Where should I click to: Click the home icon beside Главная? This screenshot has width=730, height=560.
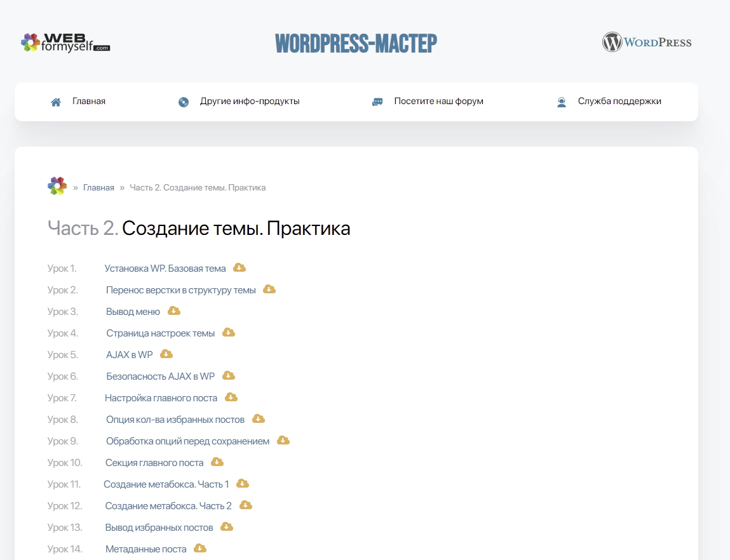pos(56,102)
